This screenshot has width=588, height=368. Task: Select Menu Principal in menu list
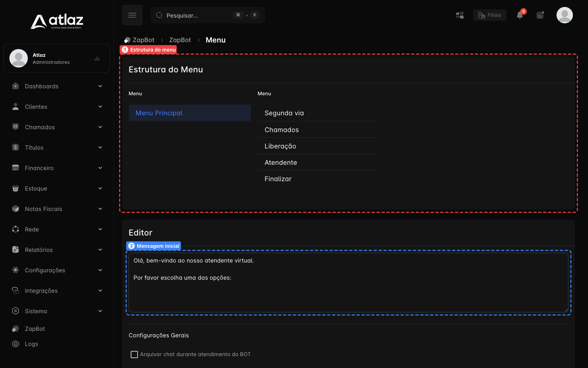tap(190, 113)
